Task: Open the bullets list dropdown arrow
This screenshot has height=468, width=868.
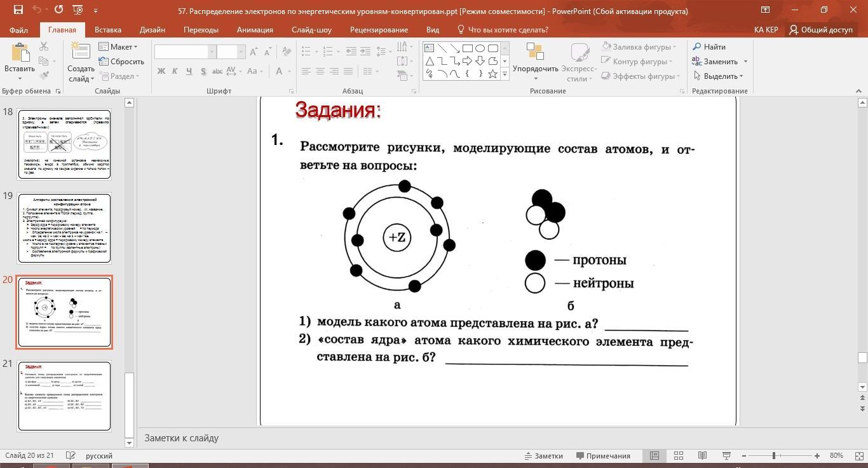Action: coord(316,52)
